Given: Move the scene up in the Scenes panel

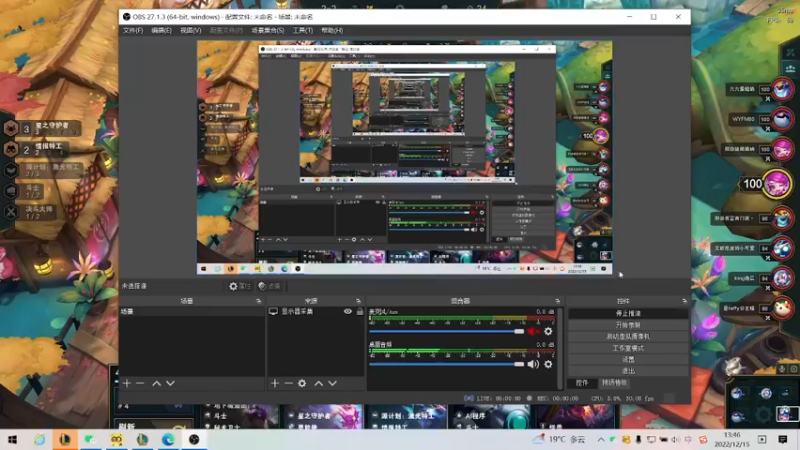Looking at the screenshot, I should click(x=157, y=383).
